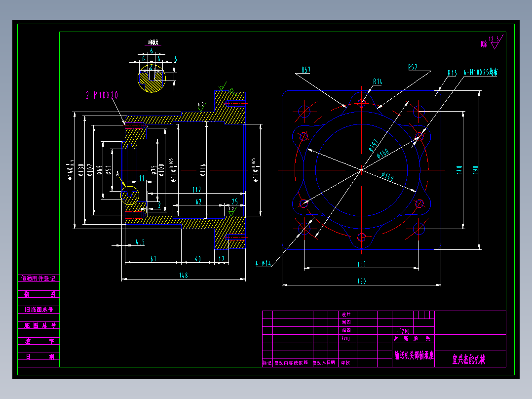Select the 标记 revision cell
This screenshot has width=532, height=399.
pyautogui.click(x=267, y=363)
